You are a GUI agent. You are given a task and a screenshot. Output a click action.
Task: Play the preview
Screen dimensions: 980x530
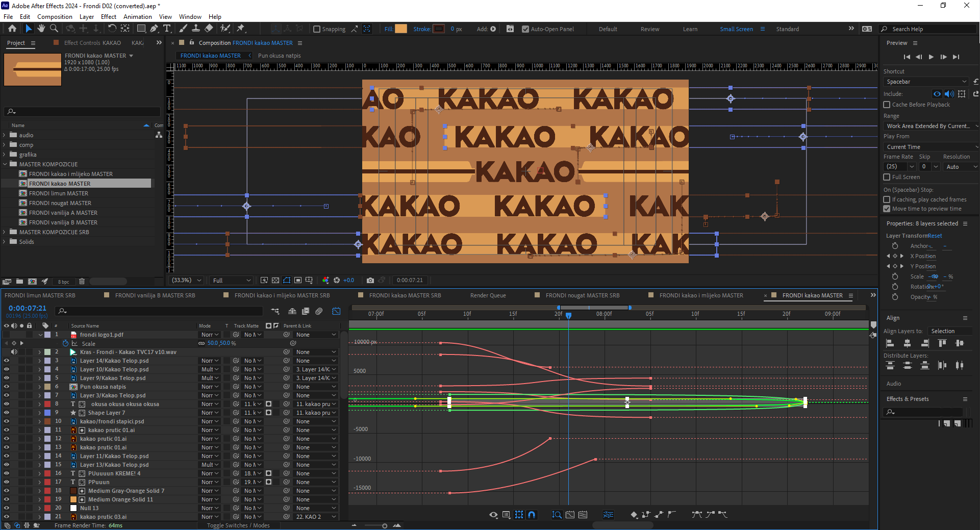(x=931, y=57)
